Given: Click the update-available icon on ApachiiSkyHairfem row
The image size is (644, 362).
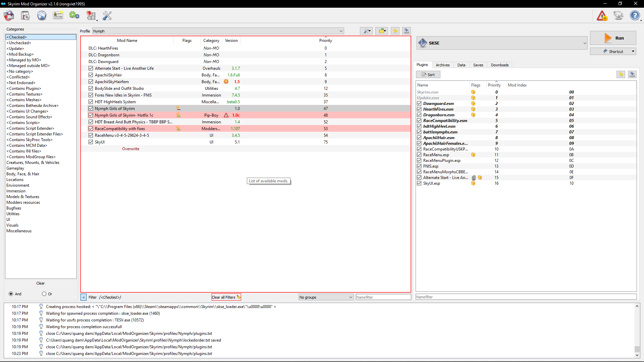Looking at the screenshot, I should (226, 81).
